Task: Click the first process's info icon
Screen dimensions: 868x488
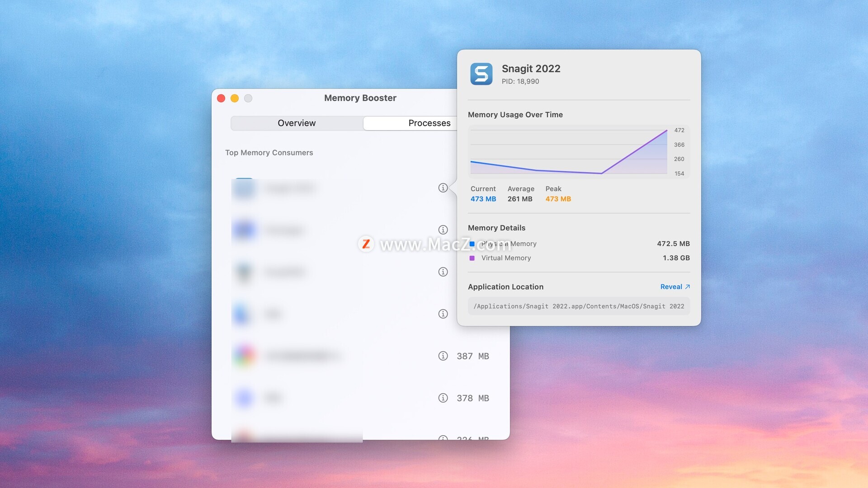Action: pyautogui.click(x=443, y=188)
